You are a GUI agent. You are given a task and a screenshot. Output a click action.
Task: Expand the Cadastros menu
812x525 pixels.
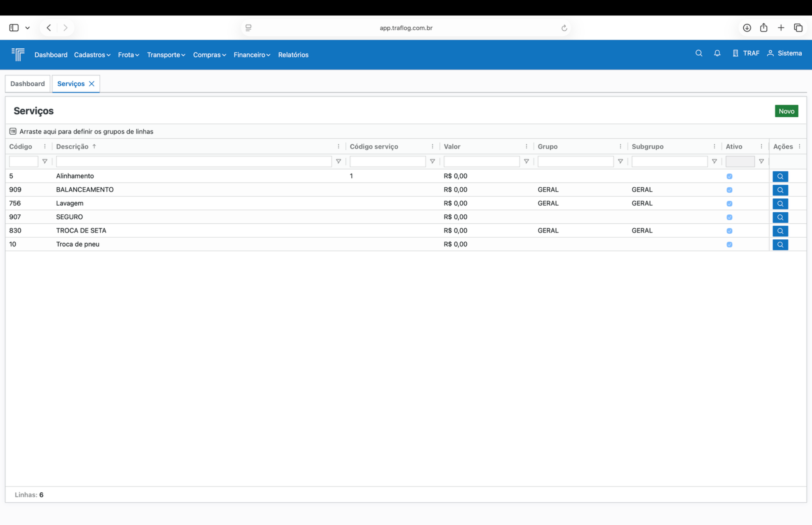pyautogui.click(x=92, y=55)
